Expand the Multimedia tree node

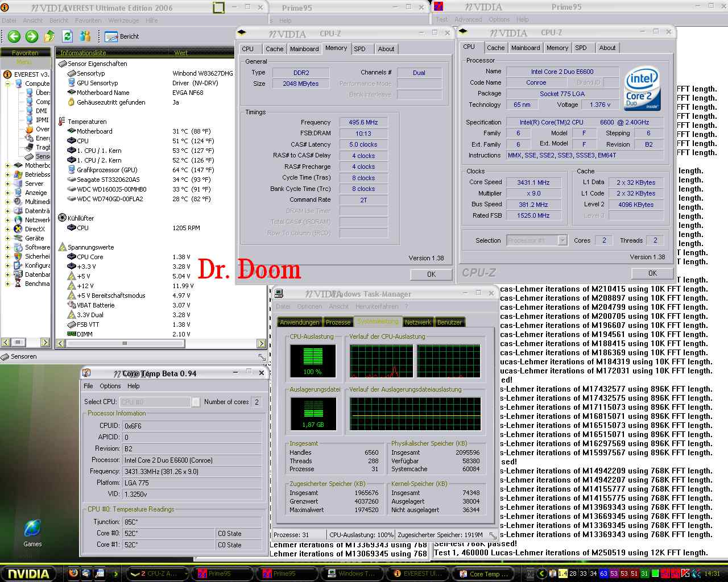click(x=8, y=202)
